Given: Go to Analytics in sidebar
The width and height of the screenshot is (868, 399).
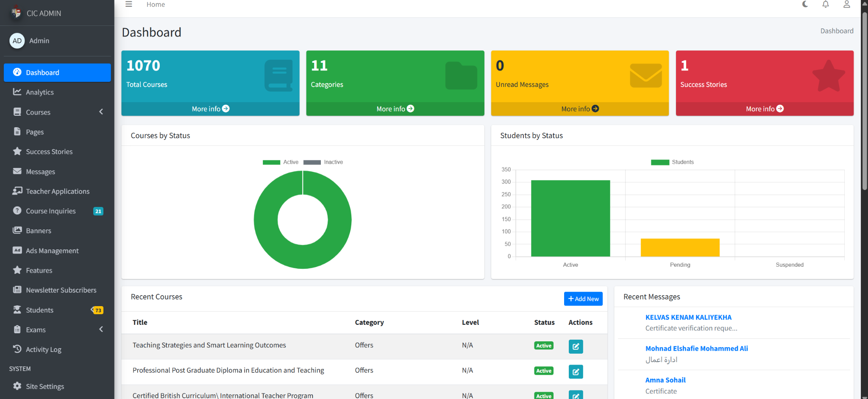Looking at the screenshot, I should click(x=40, y=92).
